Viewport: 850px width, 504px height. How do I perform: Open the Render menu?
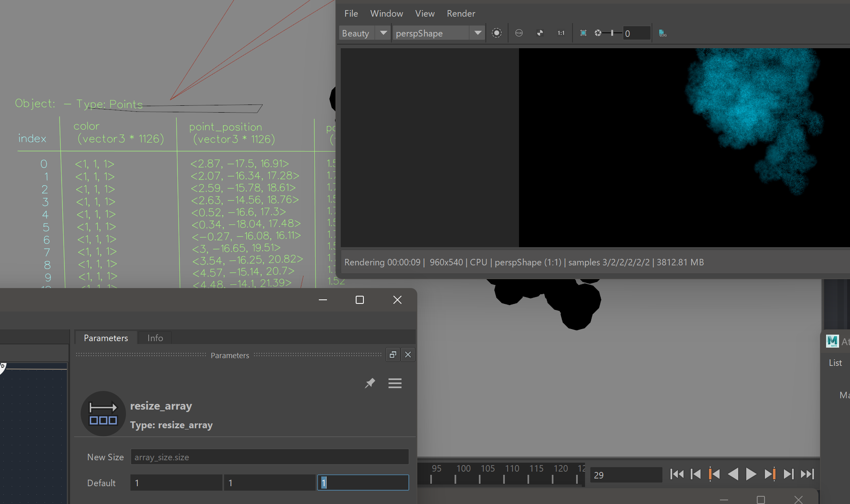[461, 13]
